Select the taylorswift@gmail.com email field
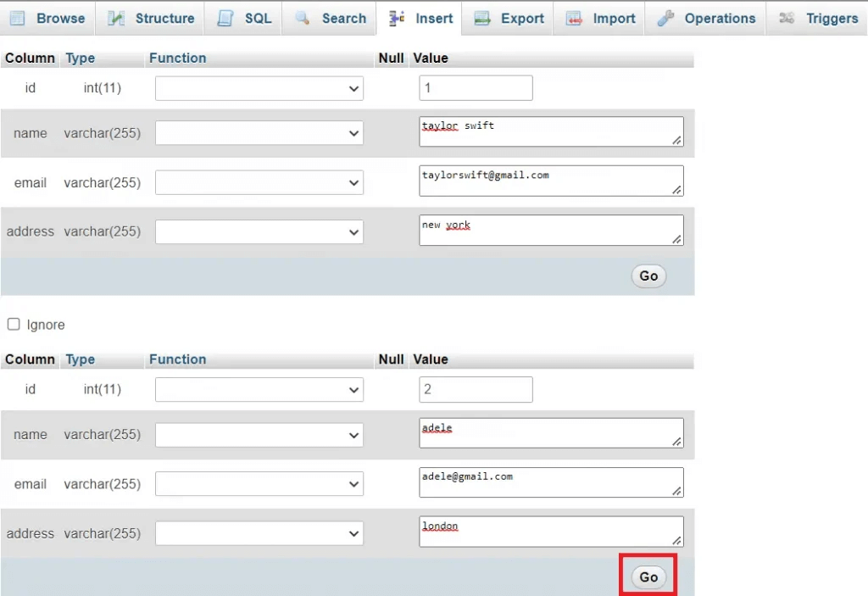 coord(551,180)
